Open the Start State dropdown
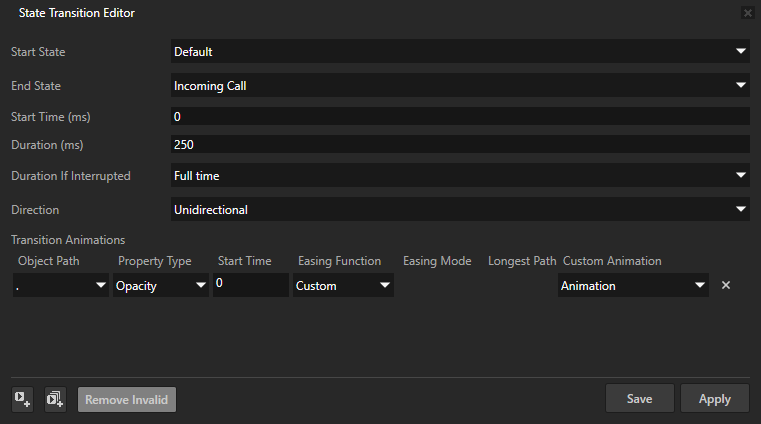Screen dimensions: 761x424 point(460,51)
